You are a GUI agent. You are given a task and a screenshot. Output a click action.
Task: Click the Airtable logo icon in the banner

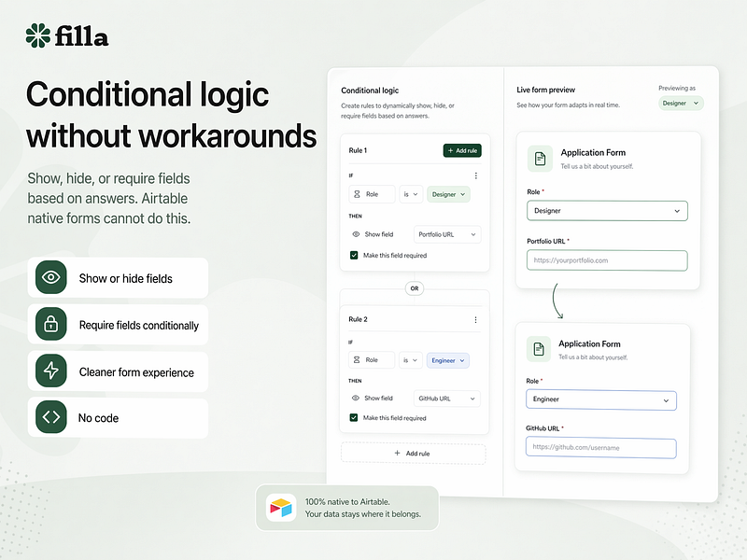281,508
